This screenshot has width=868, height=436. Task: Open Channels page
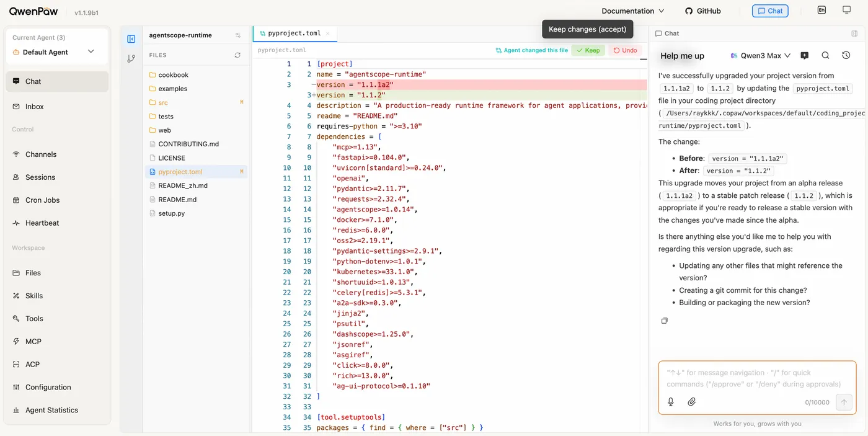coord(57,154)
